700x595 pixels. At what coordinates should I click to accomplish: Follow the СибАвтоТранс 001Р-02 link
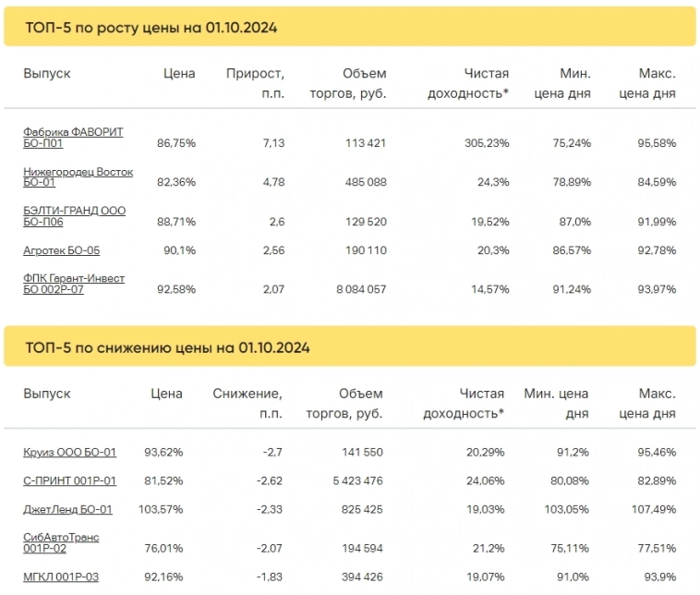click(x=61, y=543)
